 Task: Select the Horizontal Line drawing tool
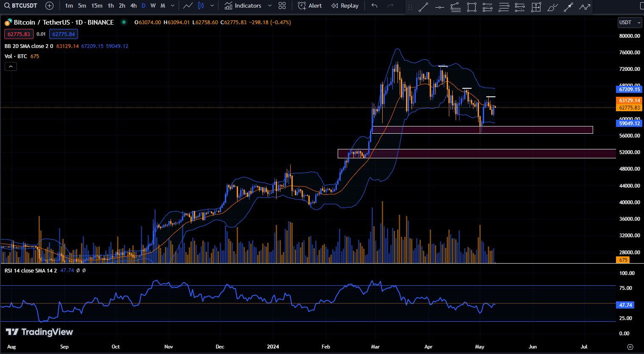point(440,7)
